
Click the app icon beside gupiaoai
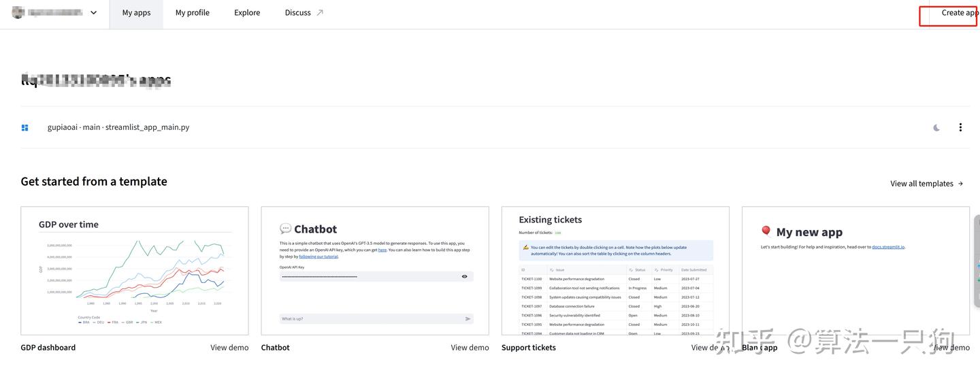(25, 127)
